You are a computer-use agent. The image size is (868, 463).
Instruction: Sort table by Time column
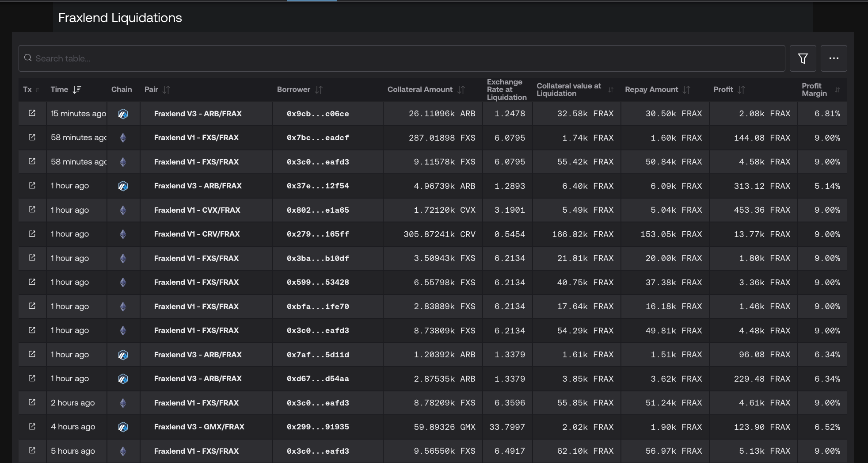click(x=77, y=90)
